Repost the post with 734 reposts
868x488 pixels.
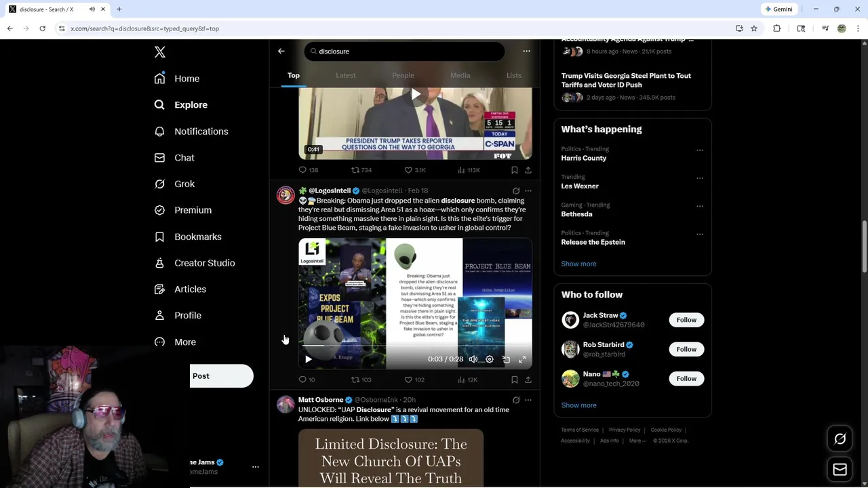click(x=361, y=170)
